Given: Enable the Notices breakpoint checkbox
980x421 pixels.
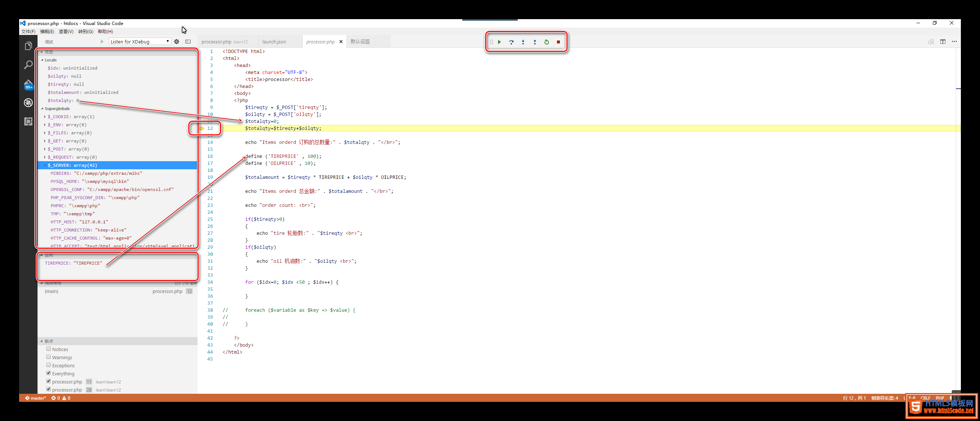Looking at the screenshot, I should click(49, 349).
